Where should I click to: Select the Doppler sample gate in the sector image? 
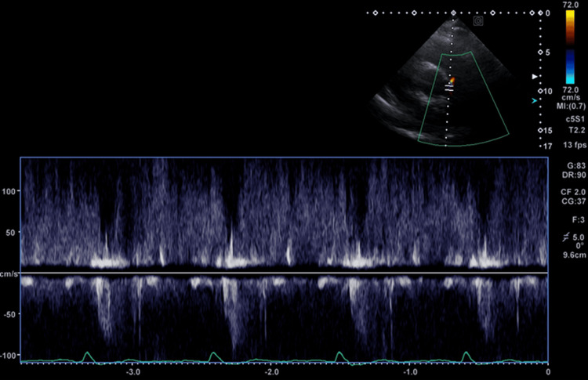[449, 88]
